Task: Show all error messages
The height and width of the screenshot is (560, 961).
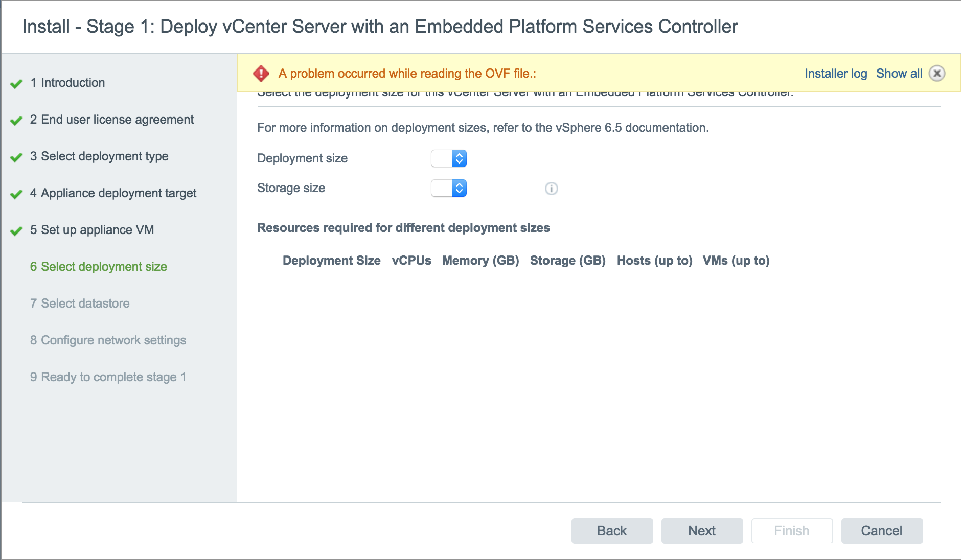Action: 899,74
